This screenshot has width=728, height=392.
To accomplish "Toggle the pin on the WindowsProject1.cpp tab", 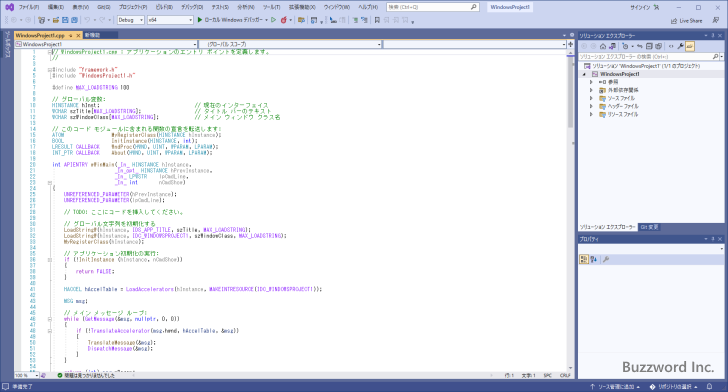I will point(71,35).
